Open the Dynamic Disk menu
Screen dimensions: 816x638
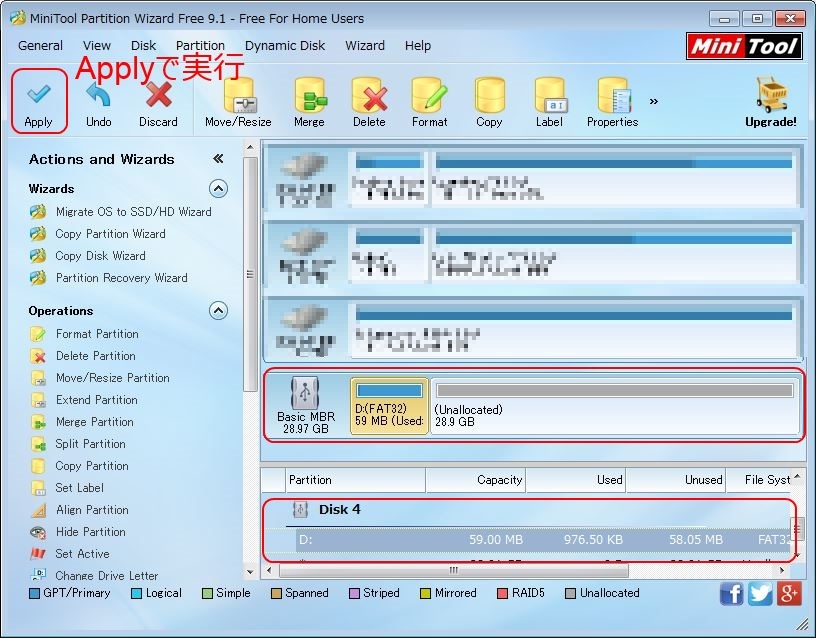[285, 46]
